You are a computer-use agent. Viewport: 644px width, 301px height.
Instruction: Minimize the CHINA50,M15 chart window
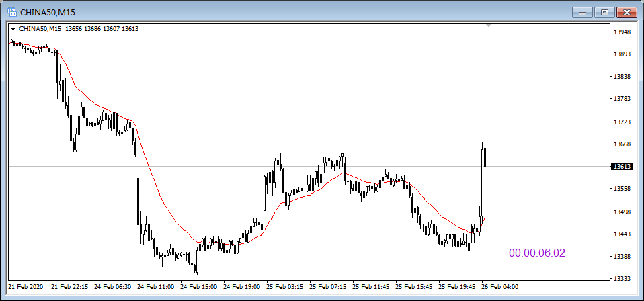coord(583,12)
